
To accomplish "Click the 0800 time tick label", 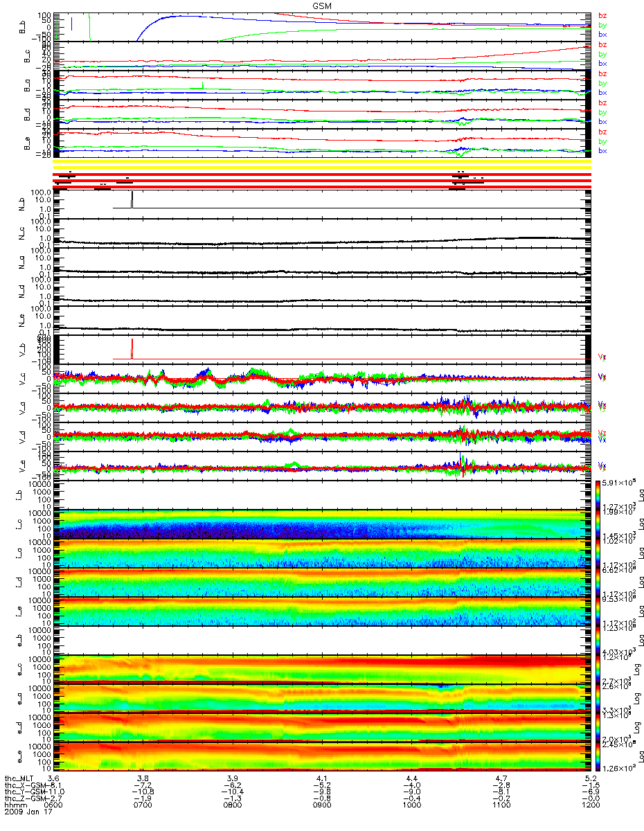I will pyautogui.click(x=233, y=805).
